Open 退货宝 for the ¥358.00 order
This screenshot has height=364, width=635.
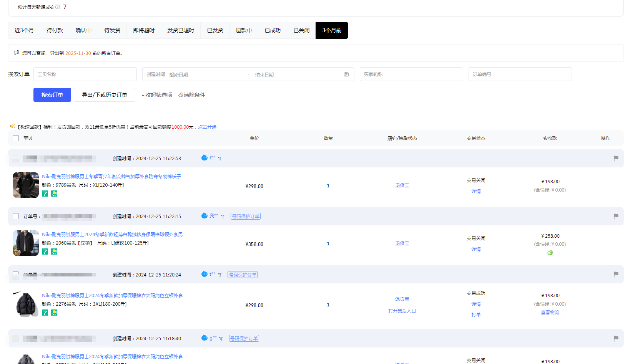tap(402, 243)
